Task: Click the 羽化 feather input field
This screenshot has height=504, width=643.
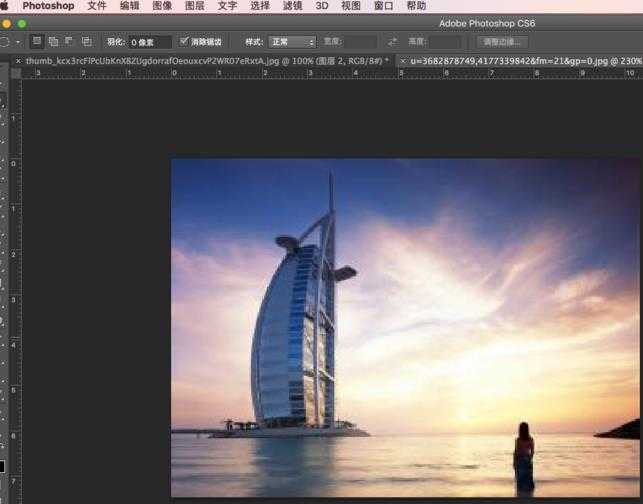Action: (x=150, y=42)
